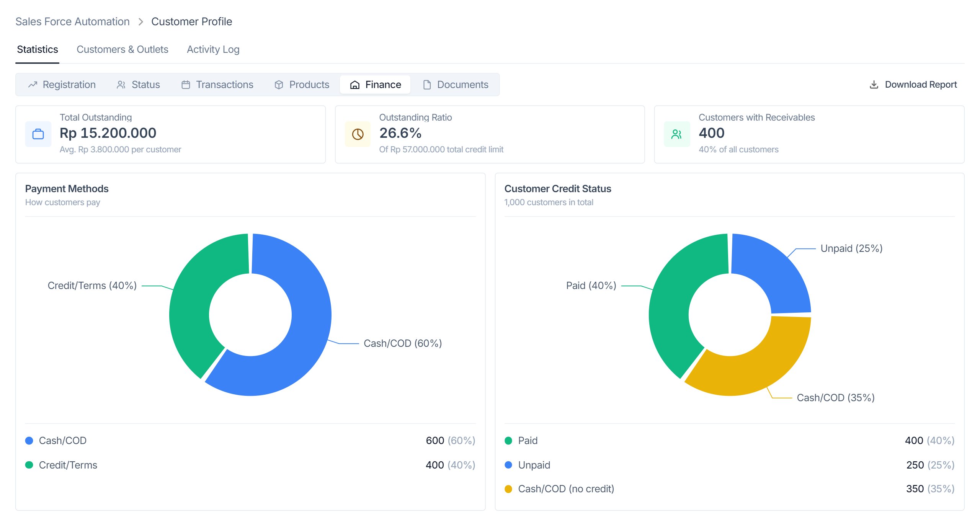This screenshot has width=980, height=516.
Task: Click the 'Cash/COD (60%)' chart label
Action: coord(403,344)
